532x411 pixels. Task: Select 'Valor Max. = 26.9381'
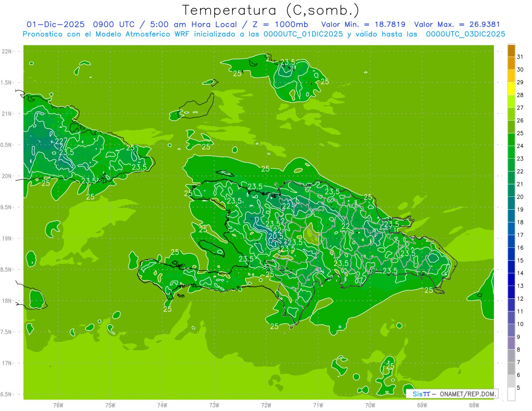[457, 24]
